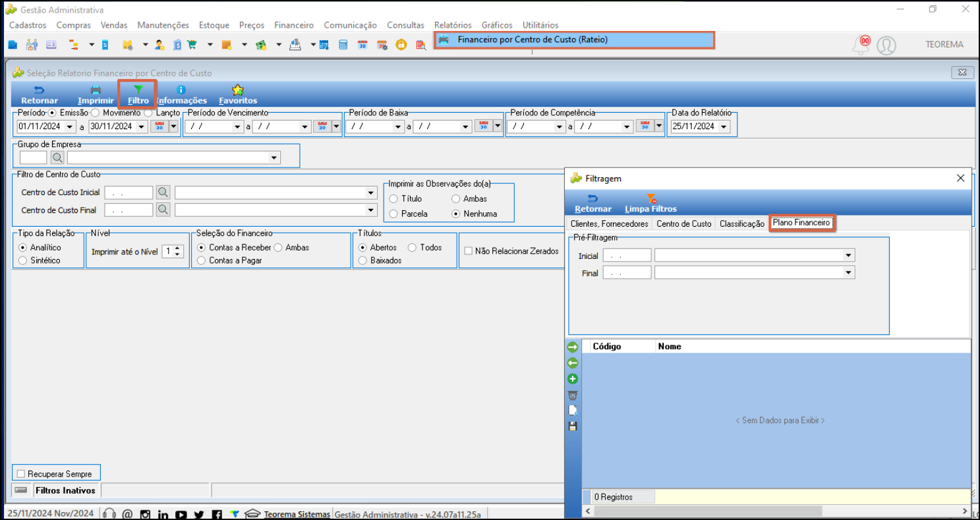This screenshot has height=520, width=980.
Task: Click the floppy disk save icon in Filtragem
Action: (x=573, y=426)
